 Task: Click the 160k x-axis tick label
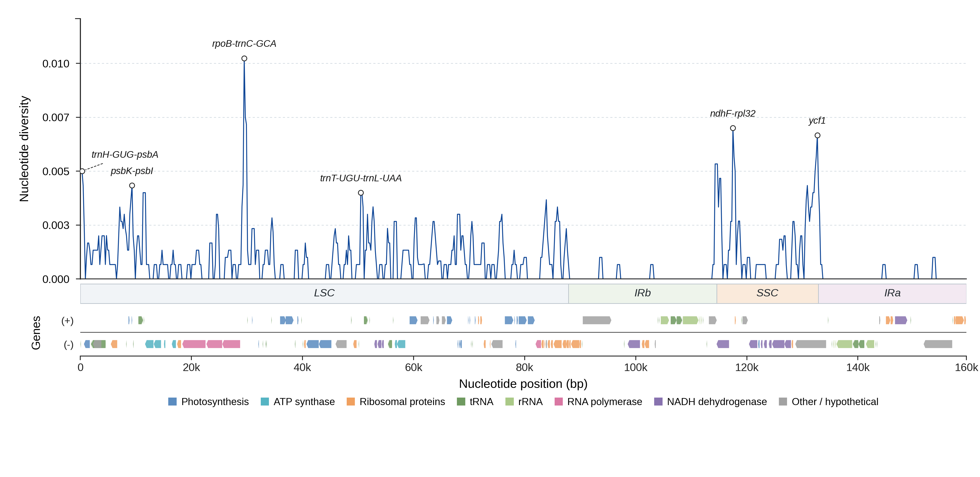tap(967, 367)
